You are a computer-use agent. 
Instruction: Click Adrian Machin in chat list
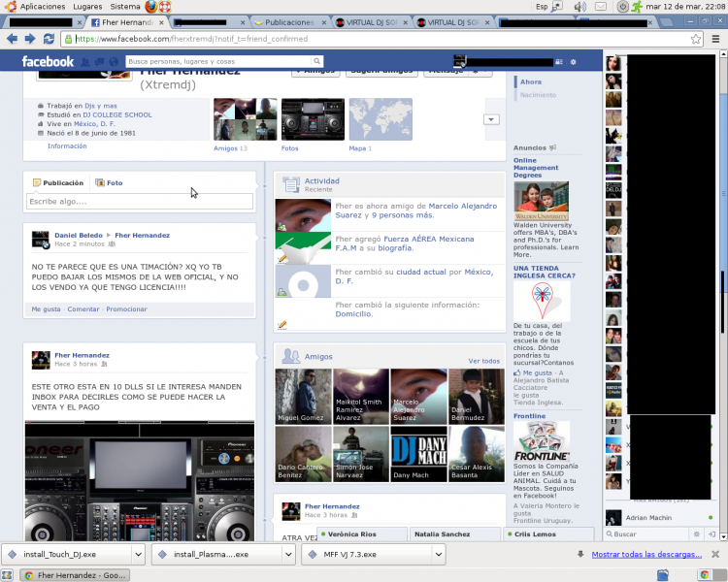point(659,517)
